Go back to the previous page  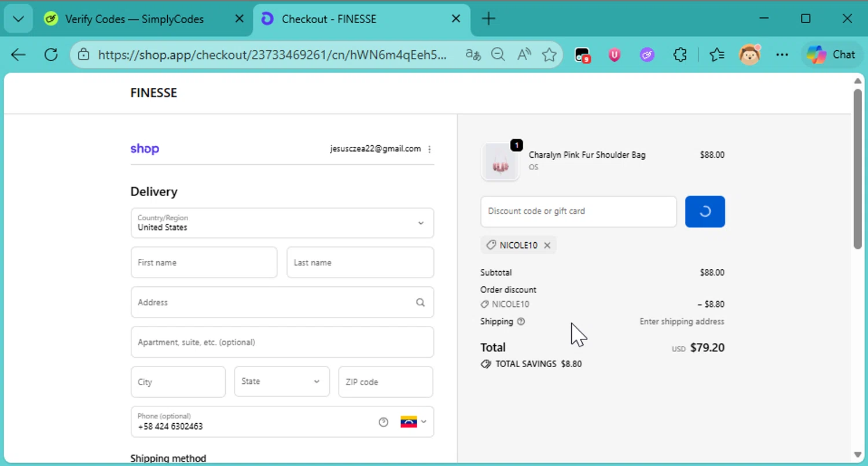pos(19,55)
